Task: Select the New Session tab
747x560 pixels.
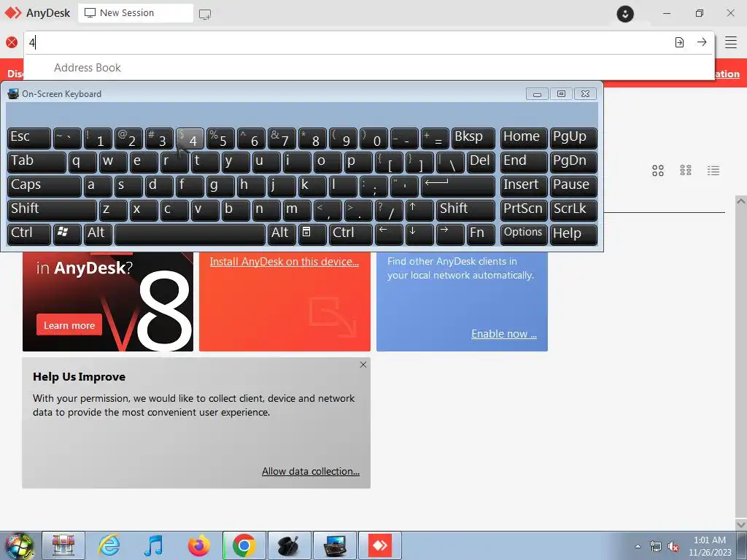Action: tap(135, 13)
